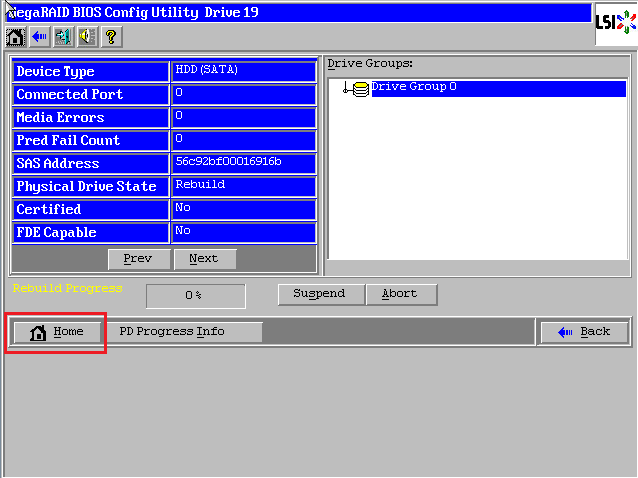Go to the next drive with Next
Screen dimensions: 638x478
[x=204, y=258]
